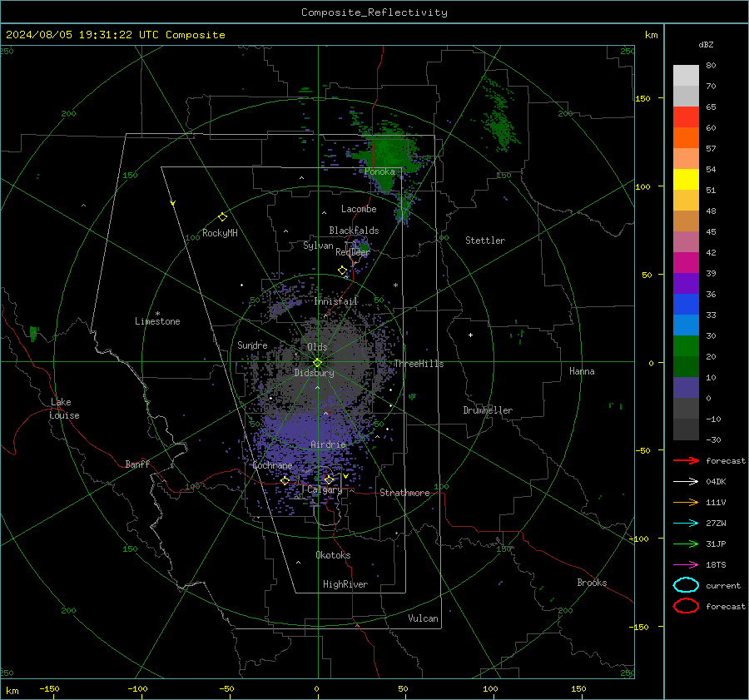Click the Banff label
The height and width of the screenshot is (700, 749).
pos(137,464)
